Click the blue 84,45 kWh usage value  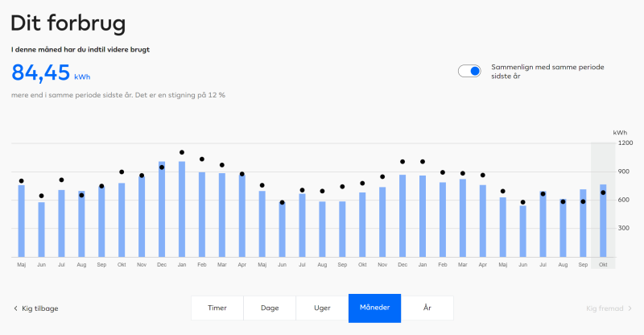[42, 73]
